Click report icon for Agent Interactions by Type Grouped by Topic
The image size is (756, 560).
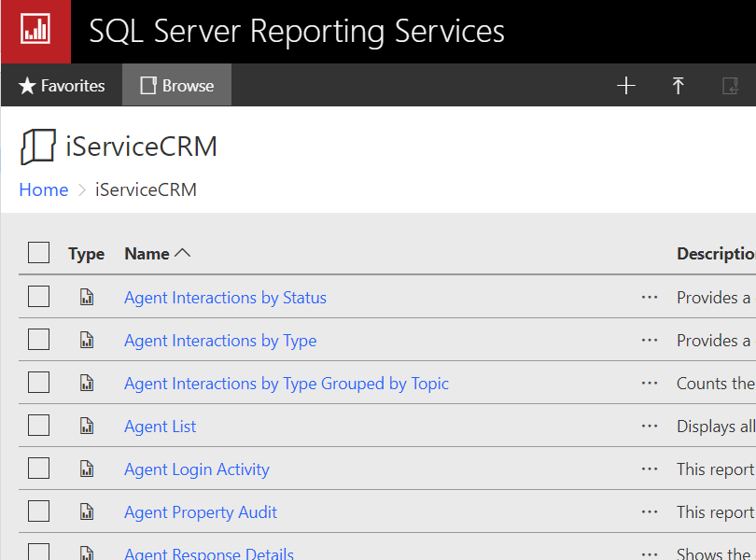87,383
